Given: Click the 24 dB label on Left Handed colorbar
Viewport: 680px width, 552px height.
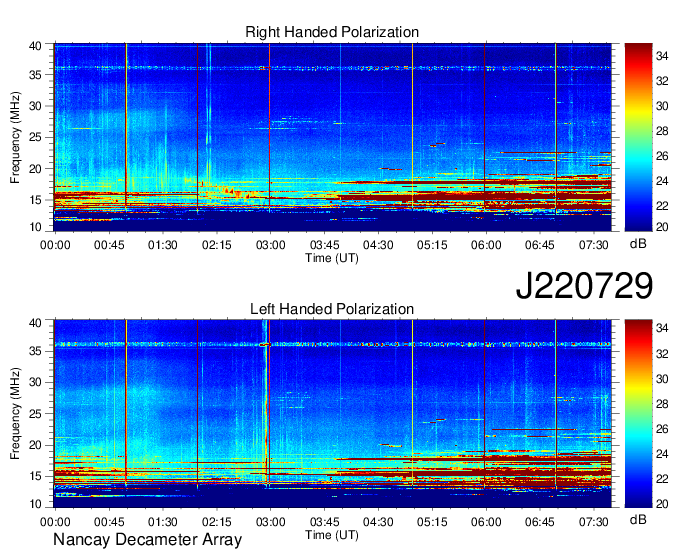Looking at the screenshot, I should click(x=662, y=454).
